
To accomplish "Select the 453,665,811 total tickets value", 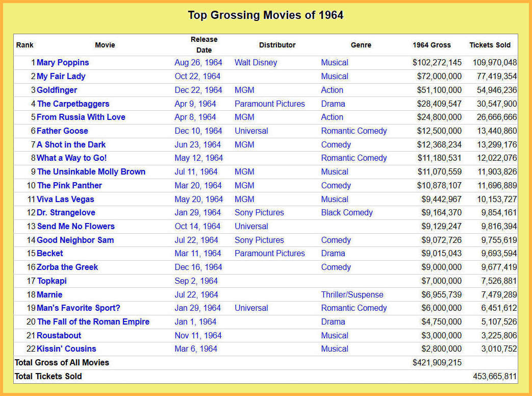I will tap(495, 376).
